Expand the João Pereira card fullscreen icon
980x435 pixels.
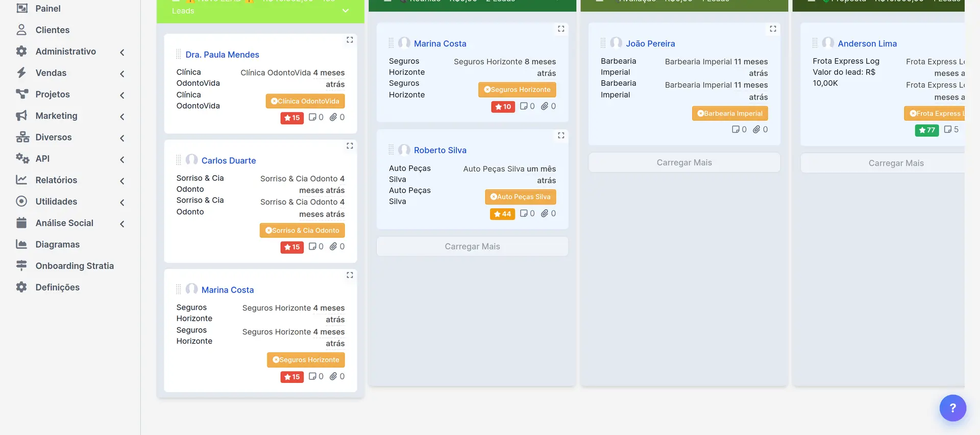773,29
